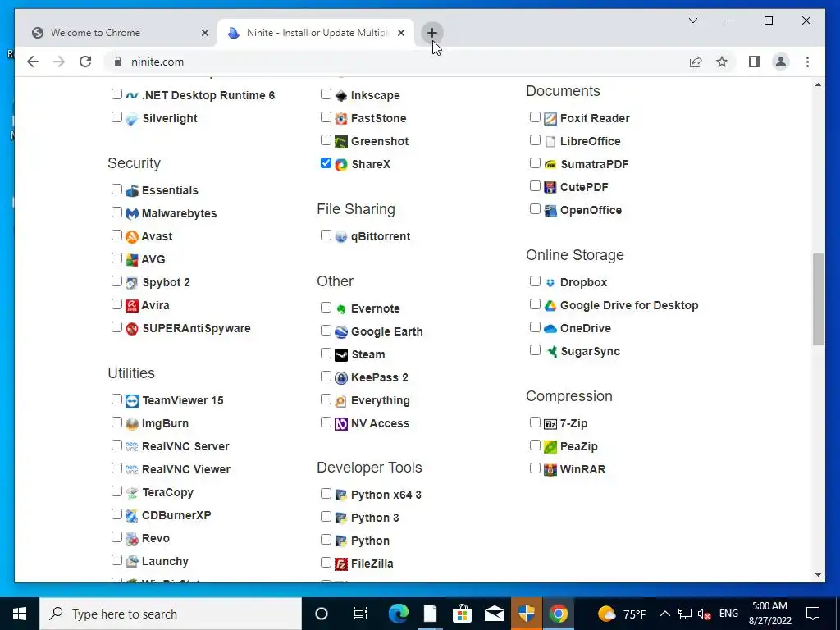The height and width of the screenshot is (630, 840).
Task: Click the AVG app icon
Action: coord(132,260)
